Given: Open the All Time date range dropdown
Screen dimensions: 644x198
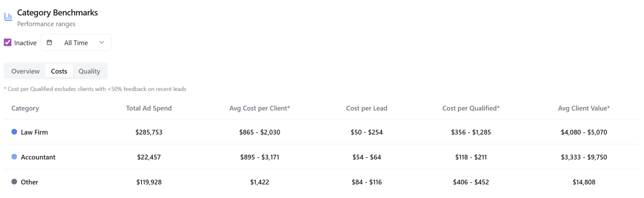Looking at the screenshot, I should pyautogui.click(x=76, y=42).
